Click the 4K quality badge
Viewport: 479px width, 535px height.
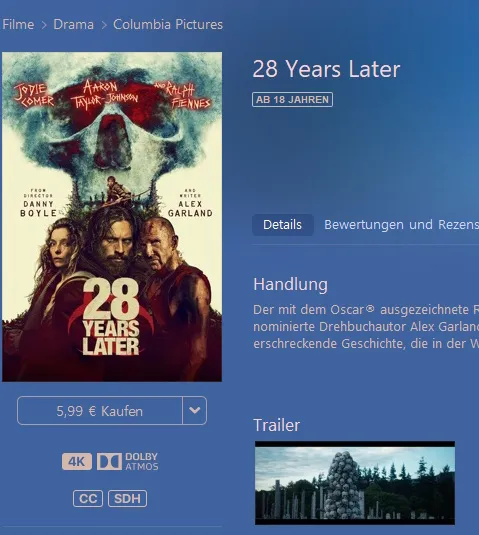coord(77,462)
